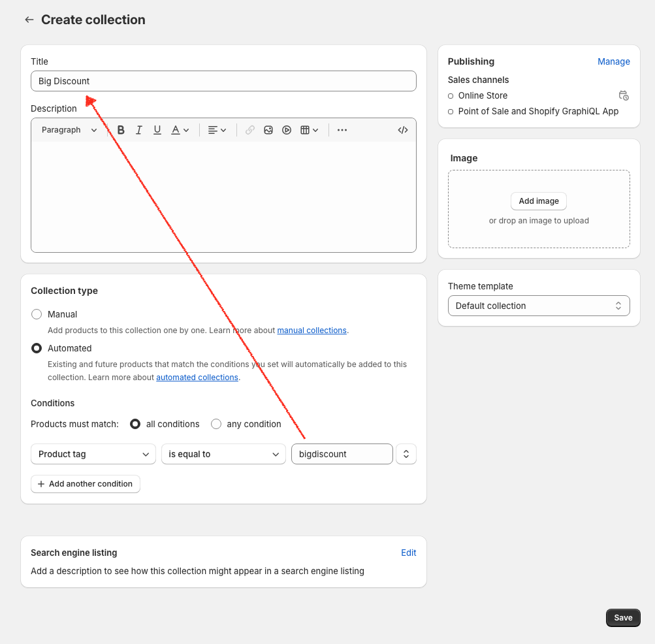Toggle underline formatting in description editor

tap(157, 130)
